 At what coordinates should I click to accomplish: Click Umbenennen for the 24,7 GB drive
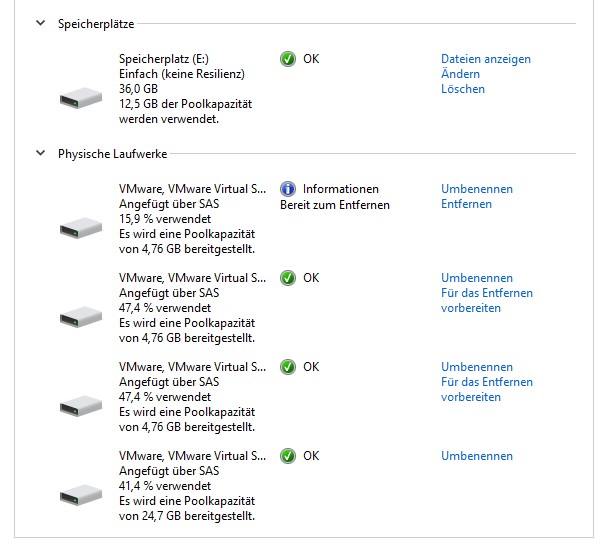coord(477,456)
